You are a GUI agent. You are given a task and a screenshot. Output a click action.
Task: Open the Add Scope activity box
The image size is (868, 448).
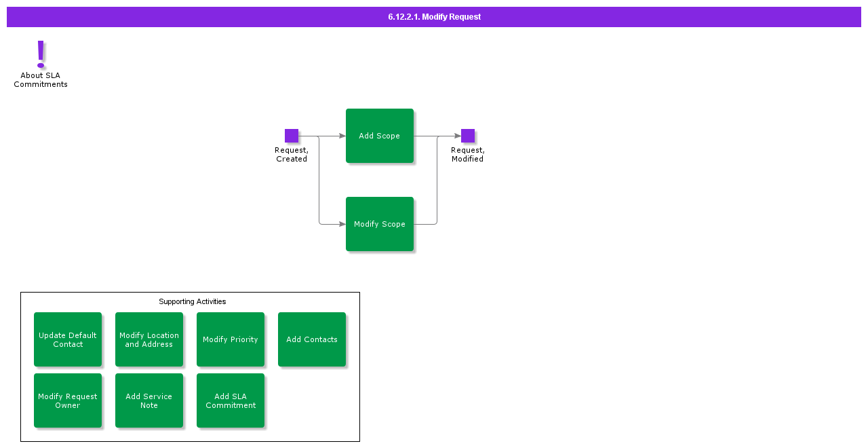tap(380, 136)
